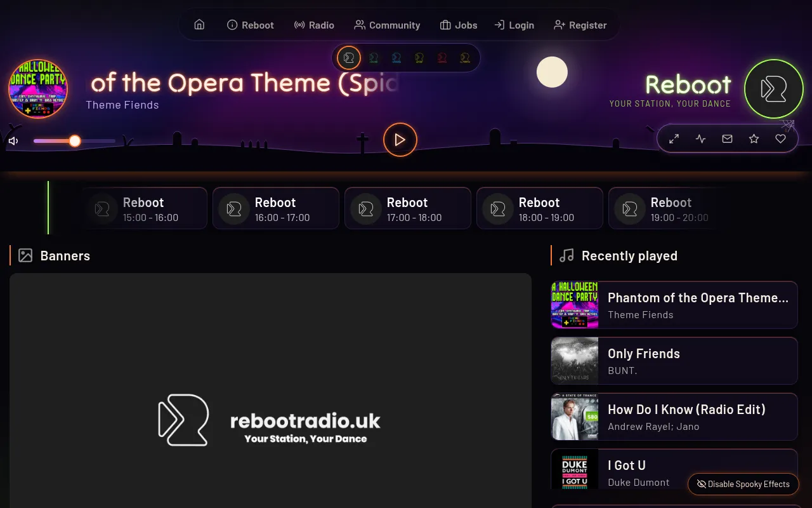Switch to the dark green station logo

373,58
